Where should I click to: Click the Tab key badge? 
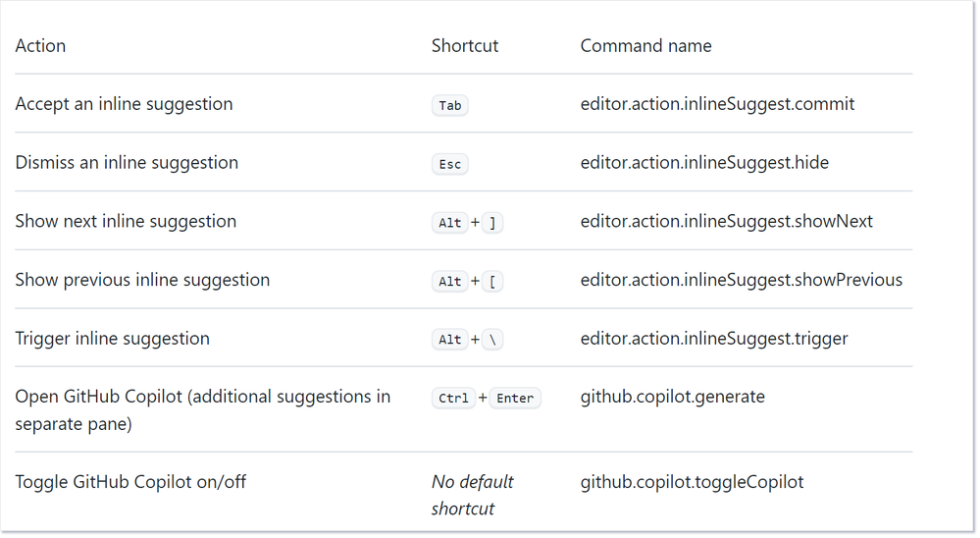point(449,105)
